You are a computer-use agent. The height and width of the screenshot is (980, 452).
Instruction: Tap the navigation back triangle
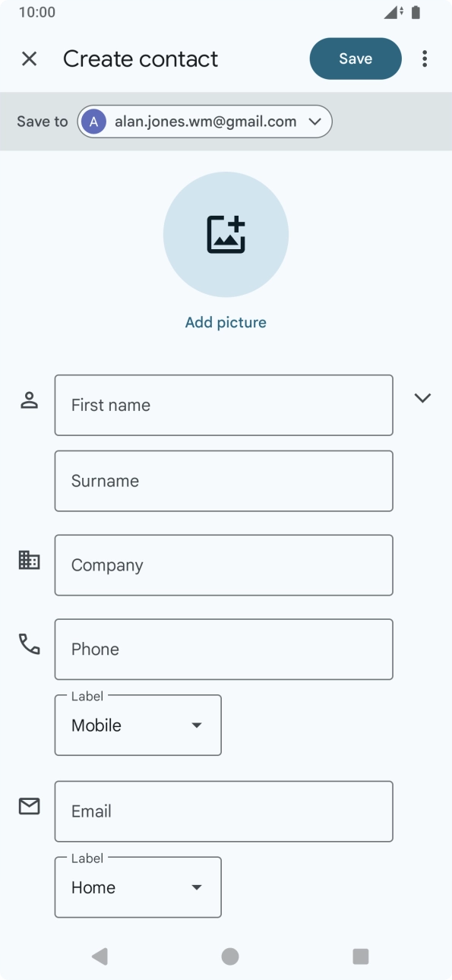(x=98, y=956)
